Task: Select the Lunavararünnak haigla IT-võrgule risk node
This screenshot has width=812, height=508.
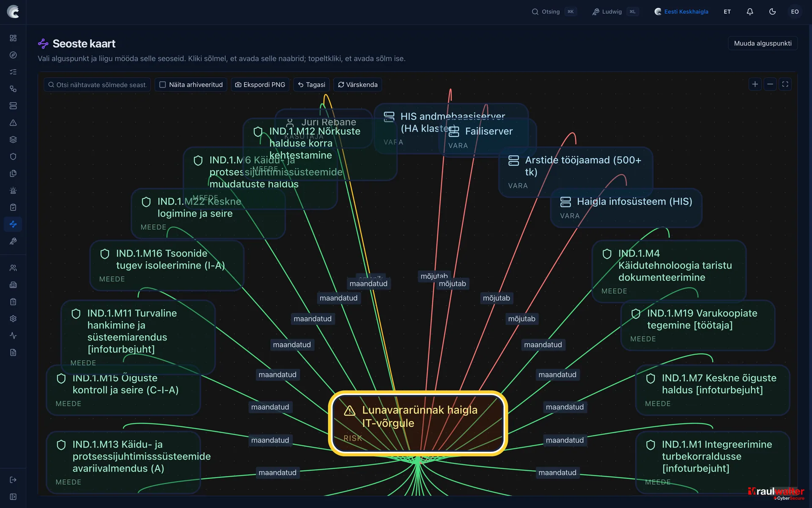Action: [418, 423]
